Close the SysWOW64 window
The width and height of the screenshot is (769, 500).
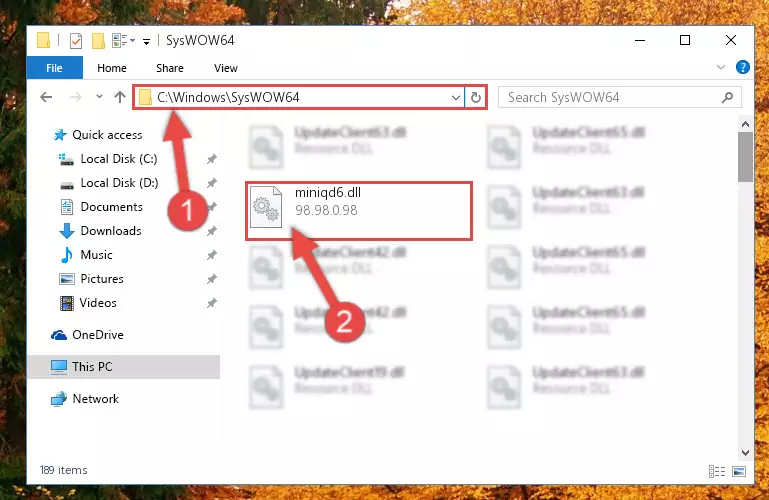731,40
